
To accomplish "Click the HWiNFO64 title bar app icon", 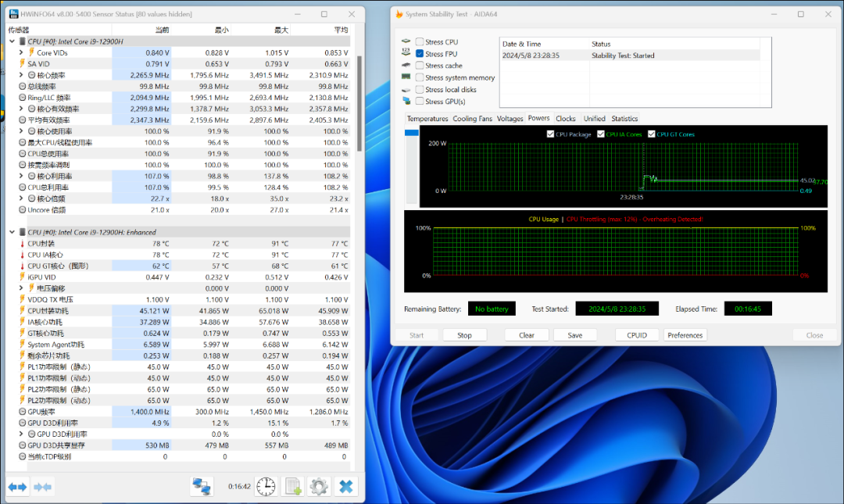I will click(13, 14).
